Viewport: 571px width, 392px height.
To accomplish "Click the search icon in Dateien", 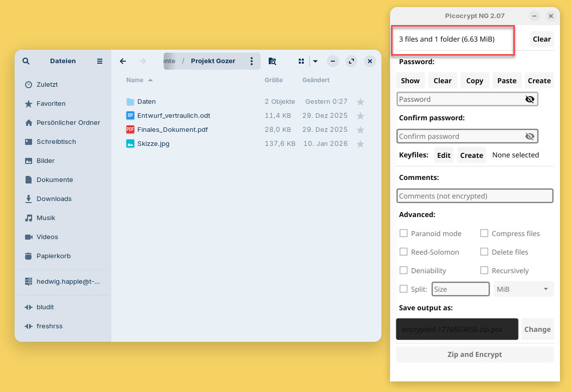I will [26, 61].
